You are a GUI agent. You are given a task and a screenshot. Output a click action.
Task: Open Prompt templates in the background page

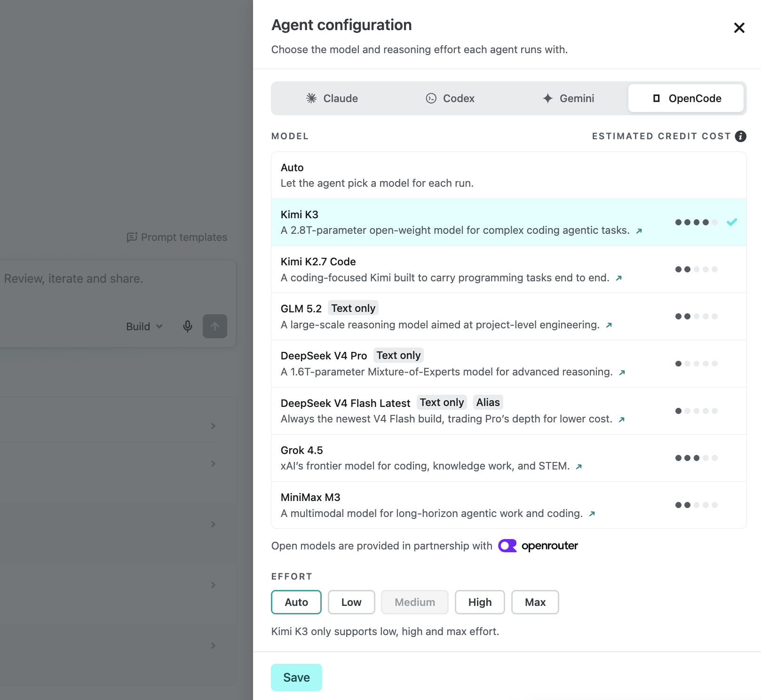click(x=177, y=237)
